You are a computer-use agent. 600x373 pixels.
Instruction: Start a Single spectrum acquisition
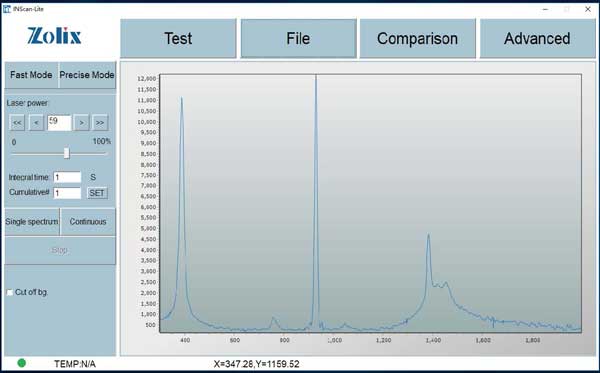point(32,222)
